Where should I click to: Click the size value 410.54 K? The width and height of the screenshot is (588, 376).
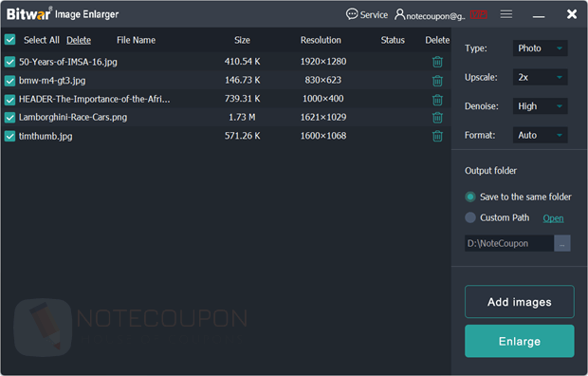242,62
